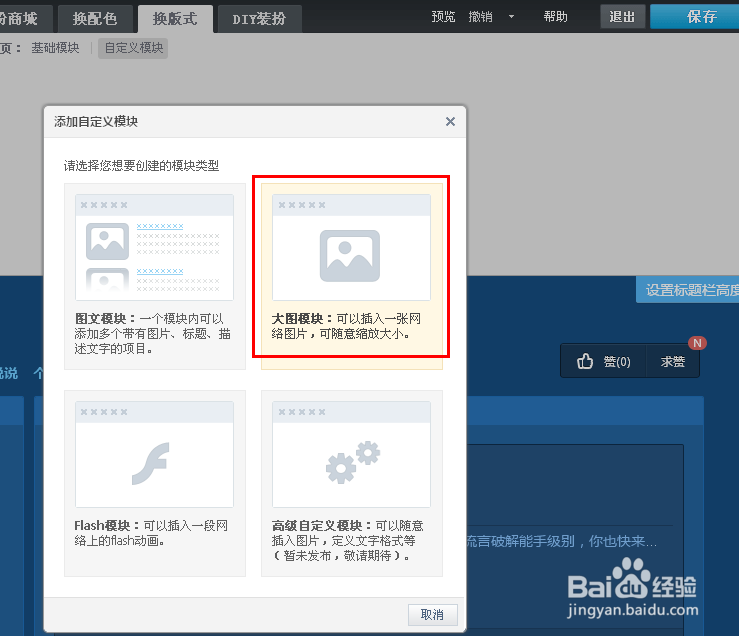Image resolution: width=739 pixels, height=636 pixels.
Task: Close the 添加自定义模块 dialog
Action: [x=451, y=122]
